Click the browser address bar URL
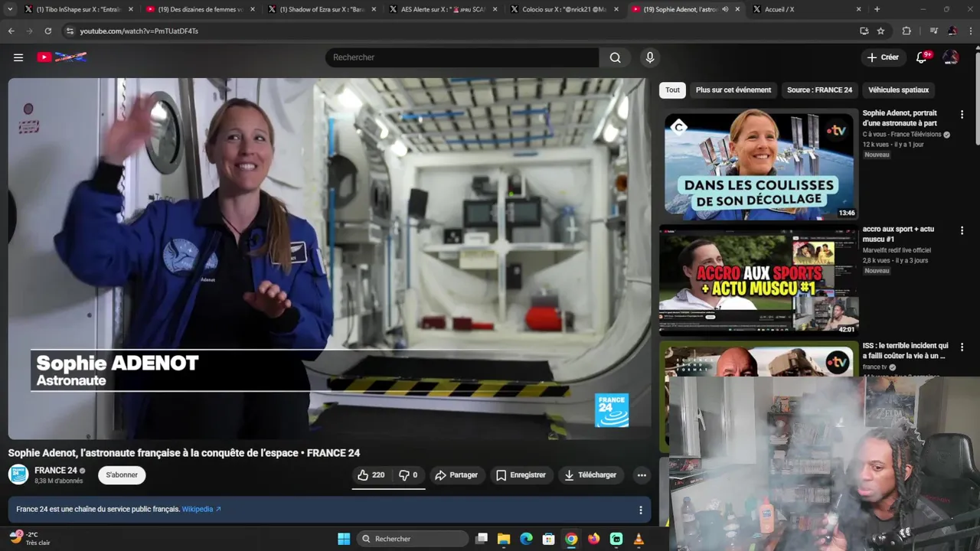 (x=139, y=31)
